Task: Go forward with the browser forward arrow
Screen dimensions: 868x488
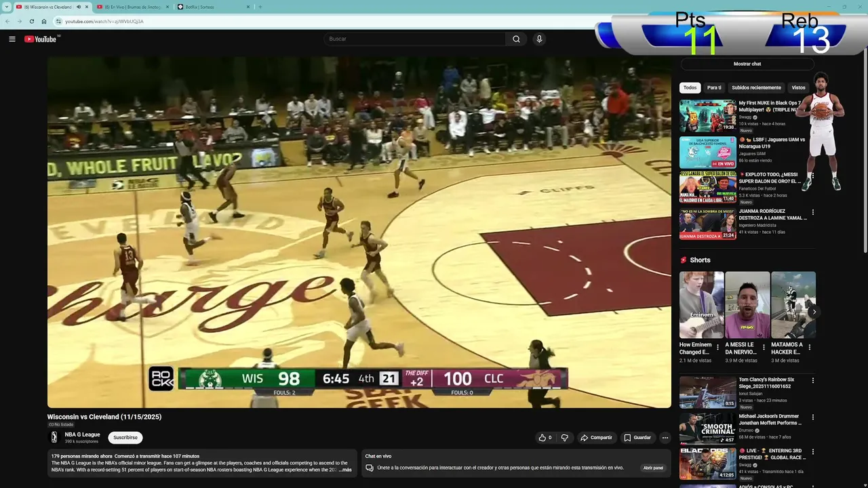Action: click(19, 21)
